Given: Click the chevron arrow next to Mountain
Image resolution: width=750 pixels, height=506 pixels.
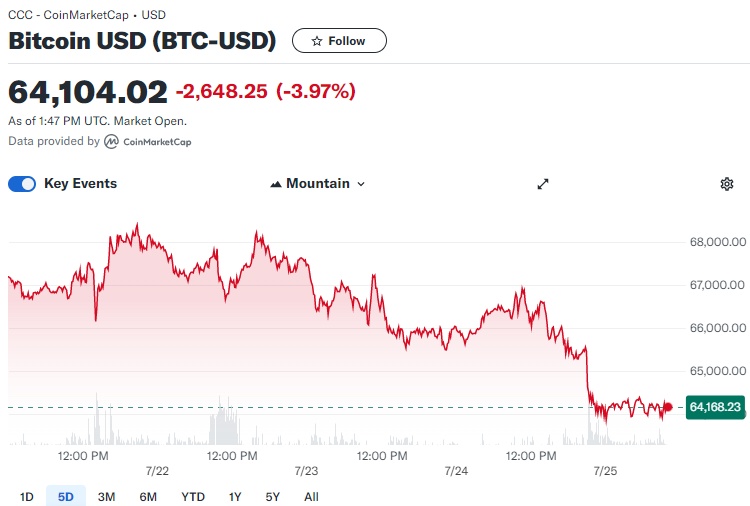Looking at the screenshot, I should click(x=361, y=184).
